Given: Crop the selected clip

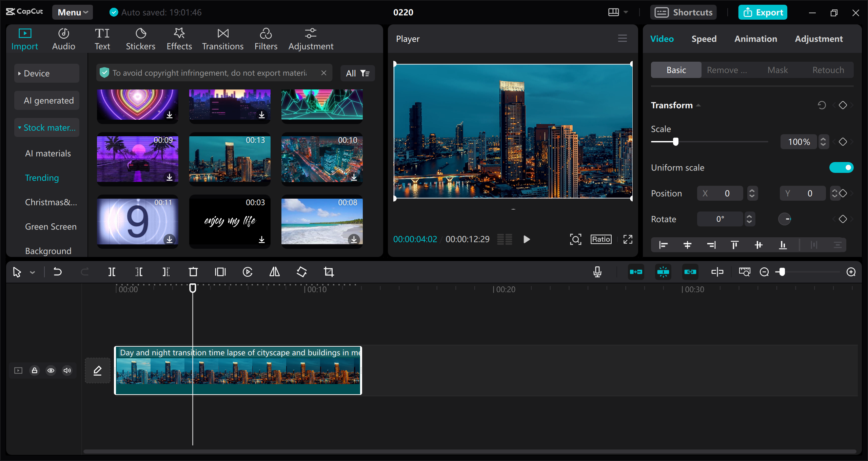Looking at the screenshot, I should click(329, 272).
